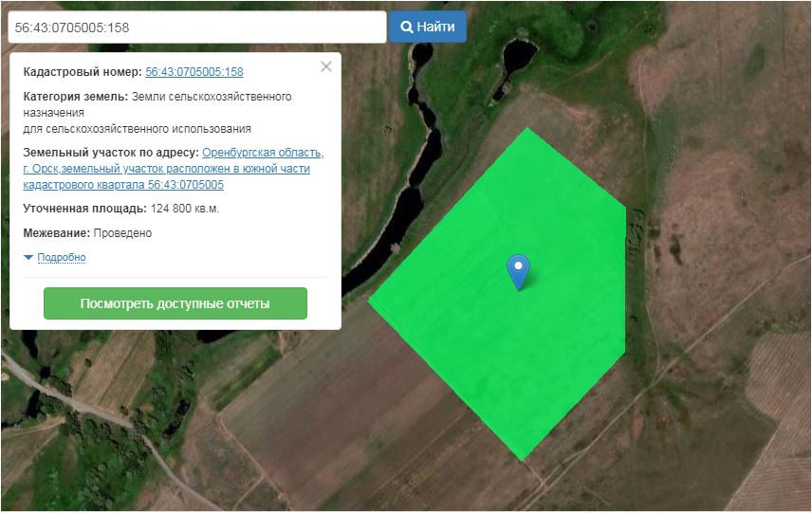Click the label "Кадастровый номер:"
The image size is (812, 513).
83,71
